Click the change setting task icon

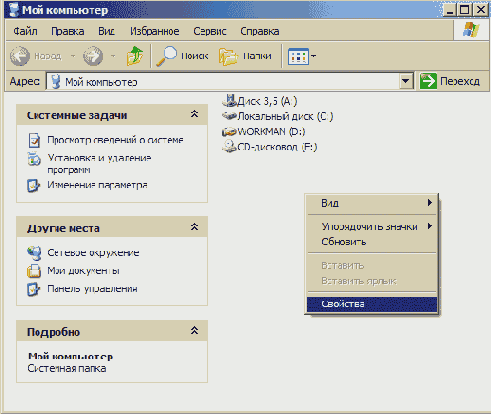click(x=34, y=185)
